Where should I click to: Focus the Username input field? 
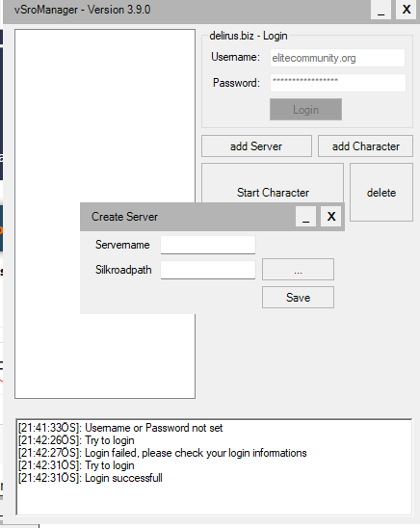pyautogui.click(x=337, y=58)
